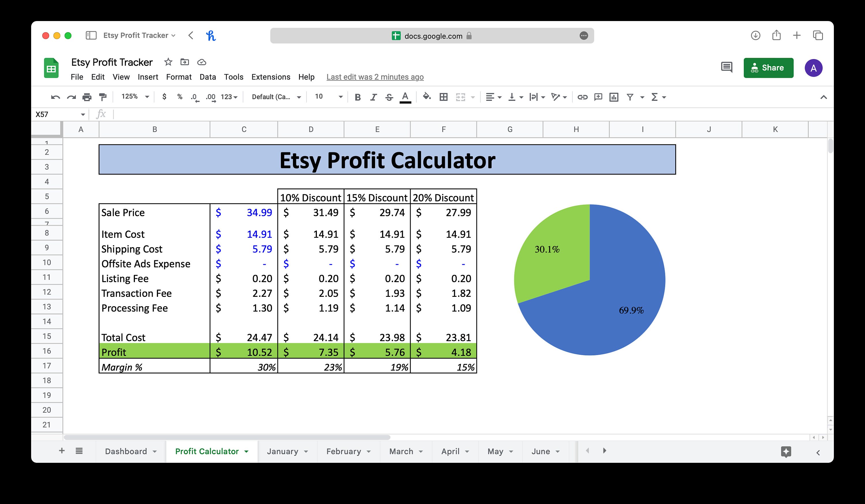The width and height of the screenshot is (865, 504).
Task: Apply currency format with dollar icon
Action: point(164,97)
